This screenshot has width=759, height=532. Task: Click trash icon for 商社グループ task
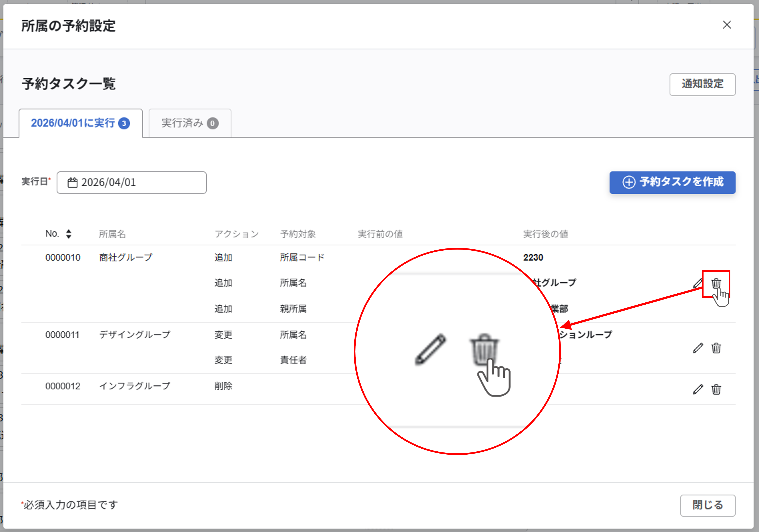(716, 283)
